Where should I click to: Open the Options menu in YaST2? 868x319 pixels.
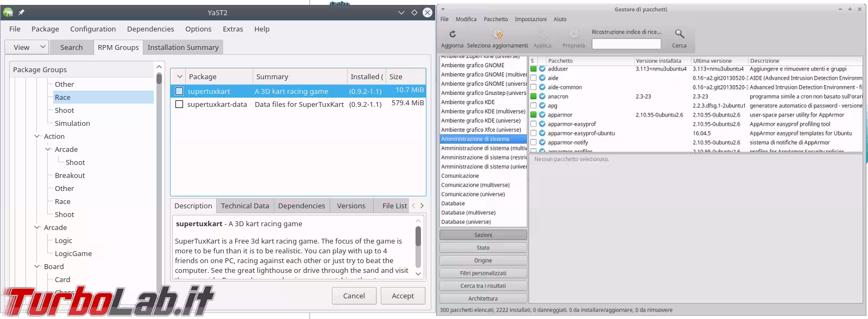198,29
